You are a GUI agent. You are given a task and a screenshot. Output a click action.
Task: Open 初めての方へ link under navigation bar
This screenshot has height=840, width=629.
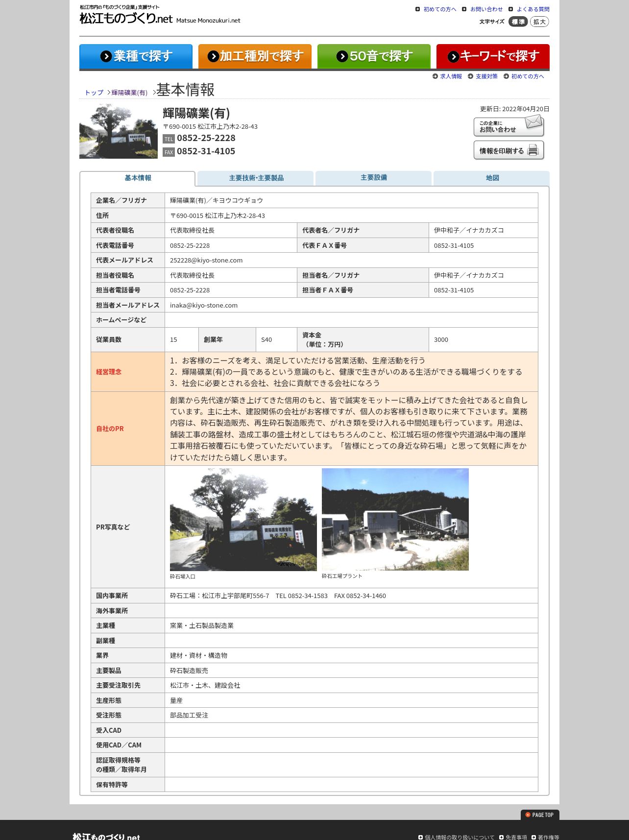528,76
